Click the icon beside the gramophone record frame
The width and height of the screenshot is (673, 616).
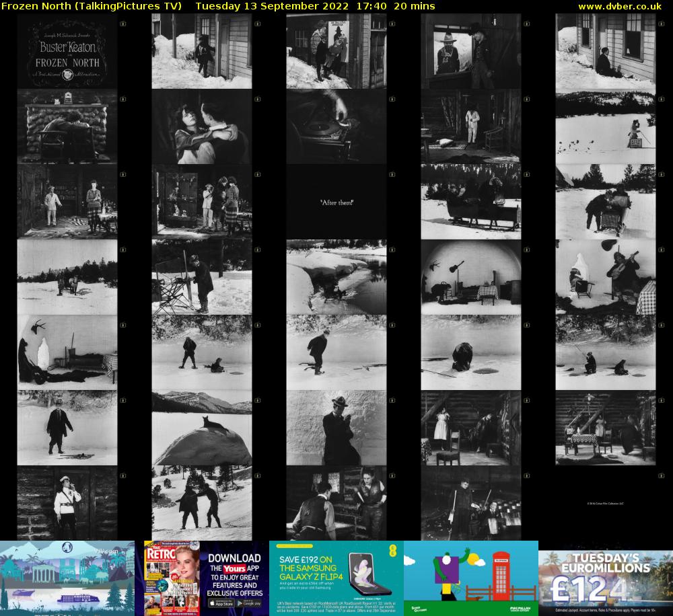tap(392, 99)
